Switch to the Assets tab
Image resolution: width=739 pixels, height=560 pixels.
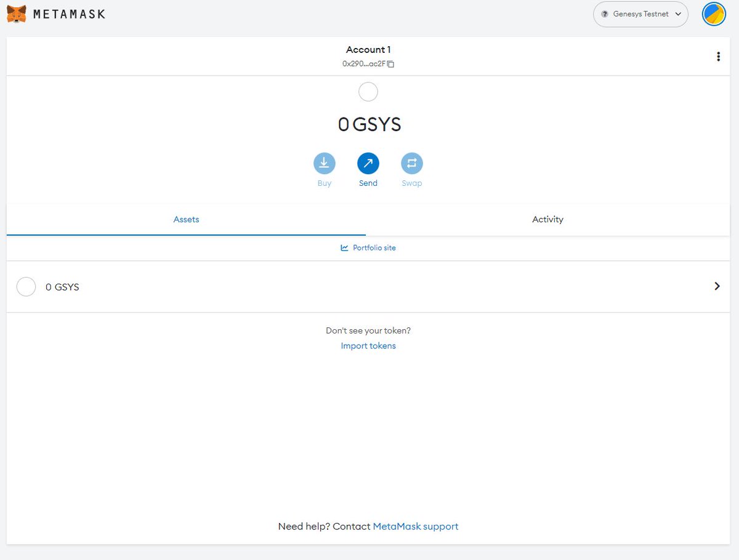pyautogui.click(x=186, y=220)
